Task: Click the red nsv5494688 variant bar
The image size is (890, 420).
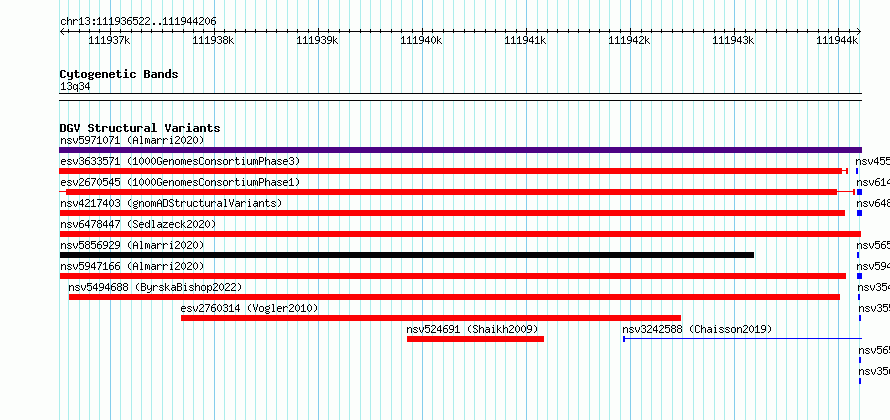Action: coord(454,297)
